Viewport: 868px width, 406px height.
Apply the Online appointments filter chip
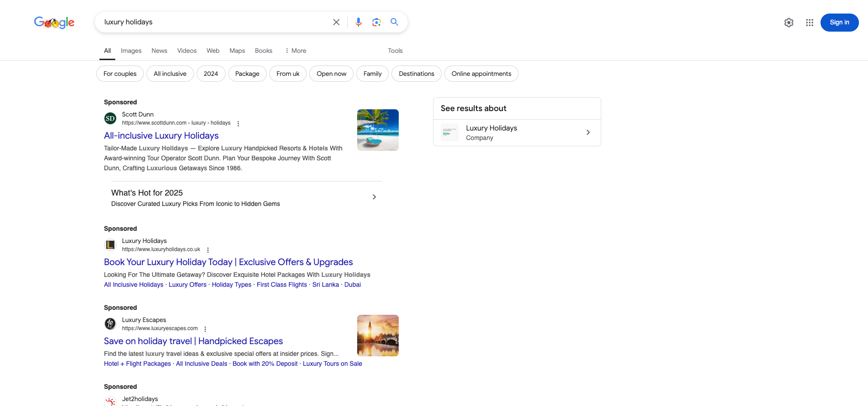[481, 74]
